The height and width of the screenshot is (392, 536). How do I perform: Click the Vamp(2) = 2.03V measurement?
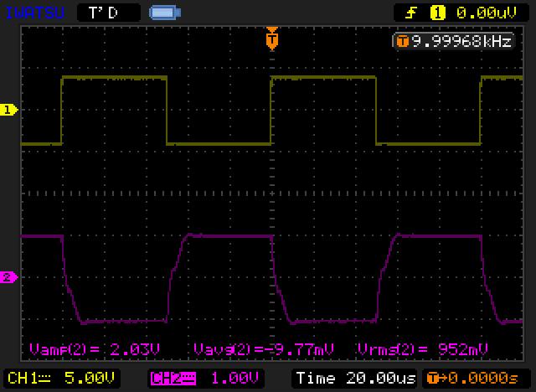pos(95,349)
